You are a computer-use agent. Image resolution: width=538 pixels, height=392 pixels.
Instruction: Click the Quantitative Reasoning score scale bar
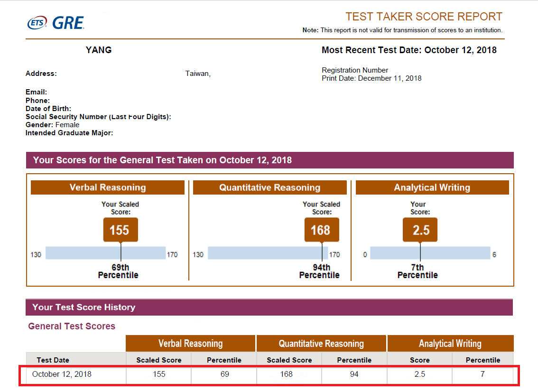point(268,253)
